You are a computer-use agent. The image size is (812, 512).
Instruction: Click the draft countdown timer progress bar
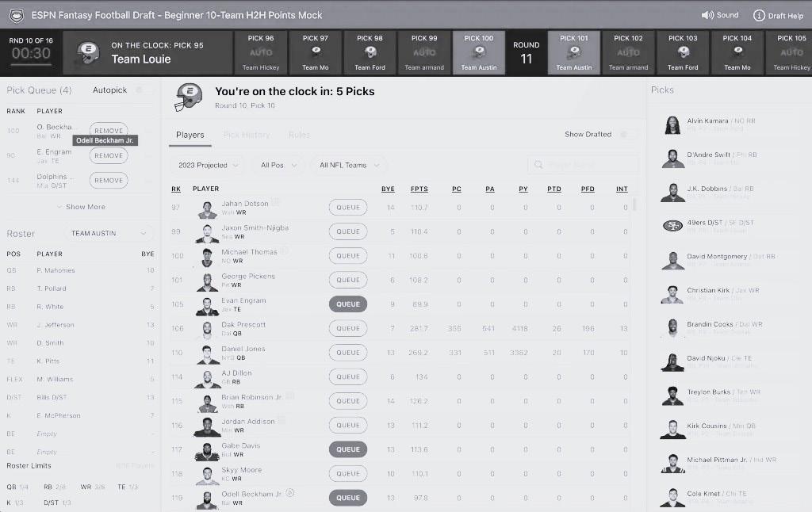pyautogui.click(x=31, y=65)
